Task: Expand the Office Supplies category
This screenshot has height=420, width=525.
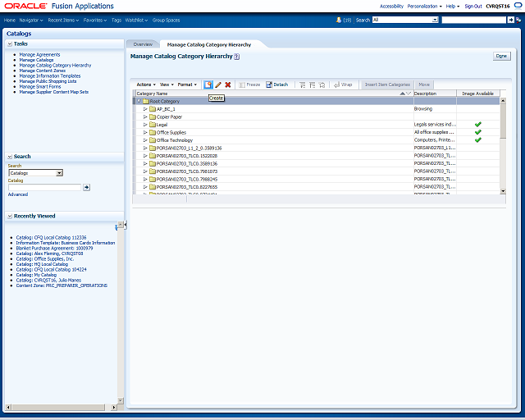Action: (x=145, y=133)
